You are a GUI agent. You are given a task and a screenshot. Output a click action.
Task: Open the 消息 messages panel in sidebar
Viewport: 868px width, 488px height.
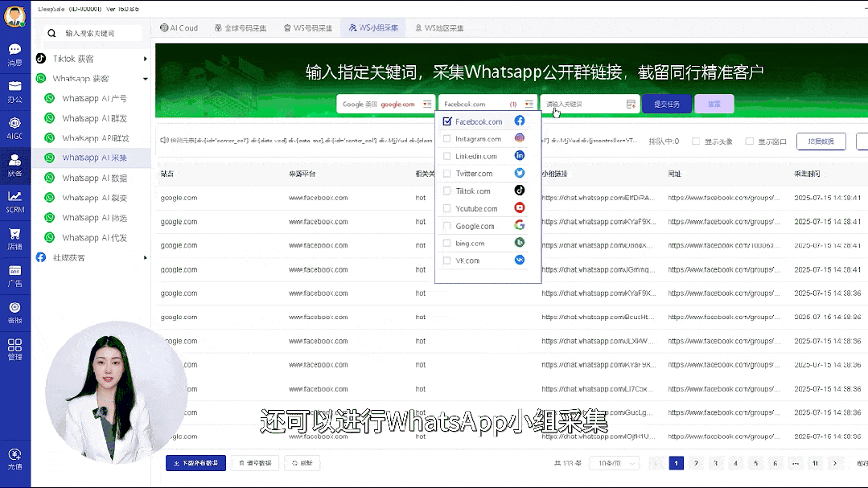(x=14, y=50)
